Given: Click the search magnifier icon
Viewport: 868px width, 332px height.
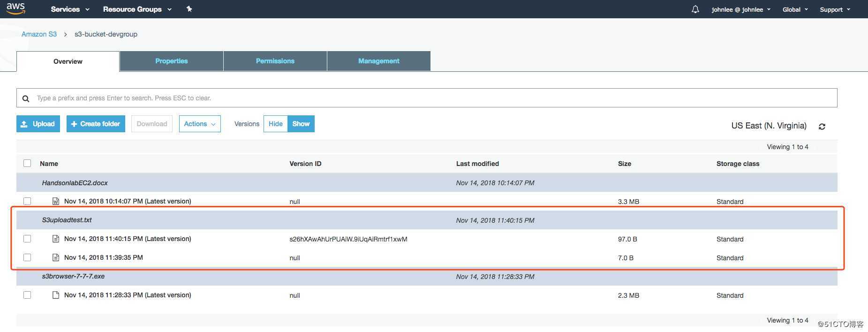Looking at the screenshot, I should [x=26, y=98].
